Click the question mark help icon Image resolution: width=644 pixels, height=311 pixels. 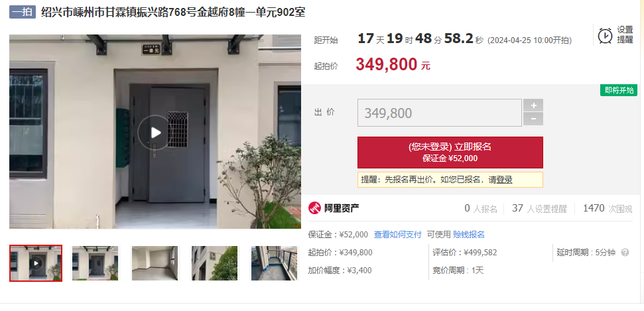625,253
